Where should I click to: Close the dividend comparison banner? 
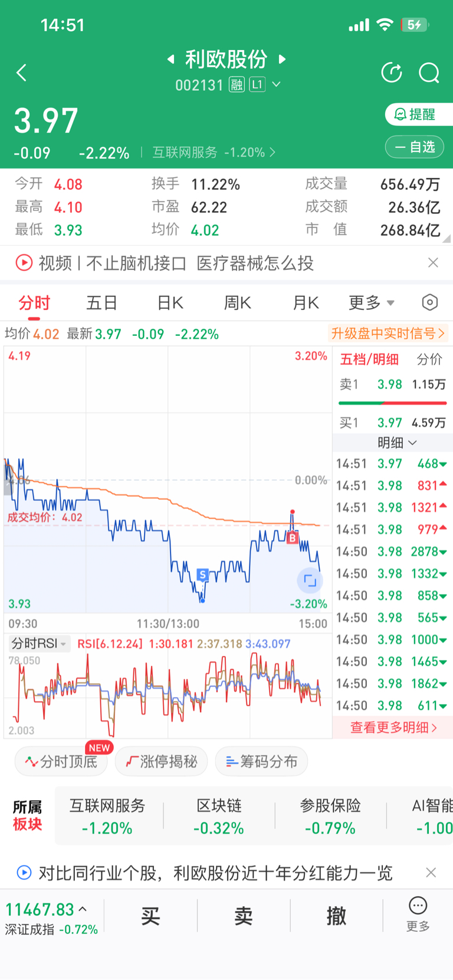tap(431, 873)
